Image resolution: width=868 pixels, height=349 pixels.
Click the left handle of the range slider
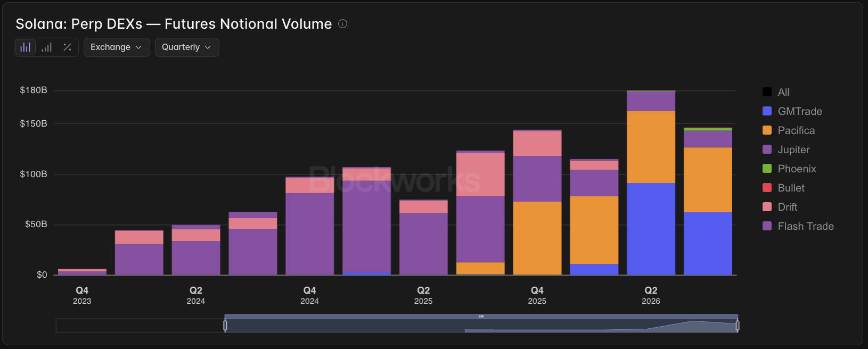225,326
